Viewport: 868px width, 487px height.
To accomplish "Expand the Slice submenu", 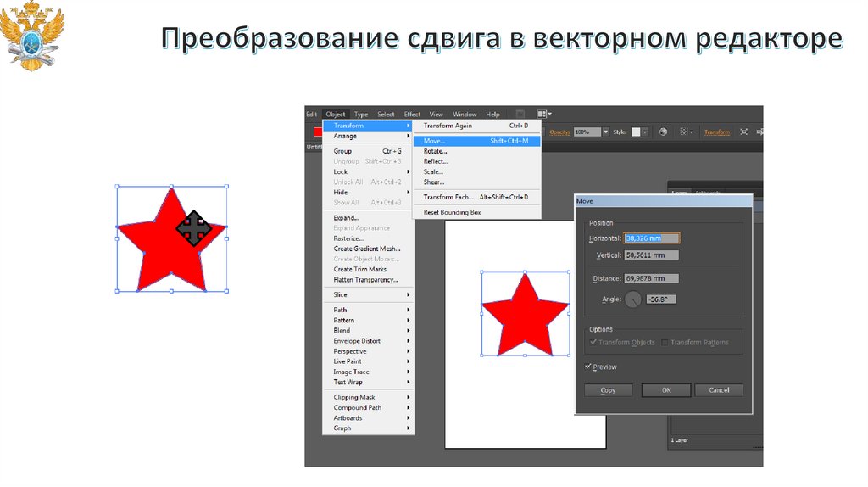I will pyautogui.click(x=368, y=294).
